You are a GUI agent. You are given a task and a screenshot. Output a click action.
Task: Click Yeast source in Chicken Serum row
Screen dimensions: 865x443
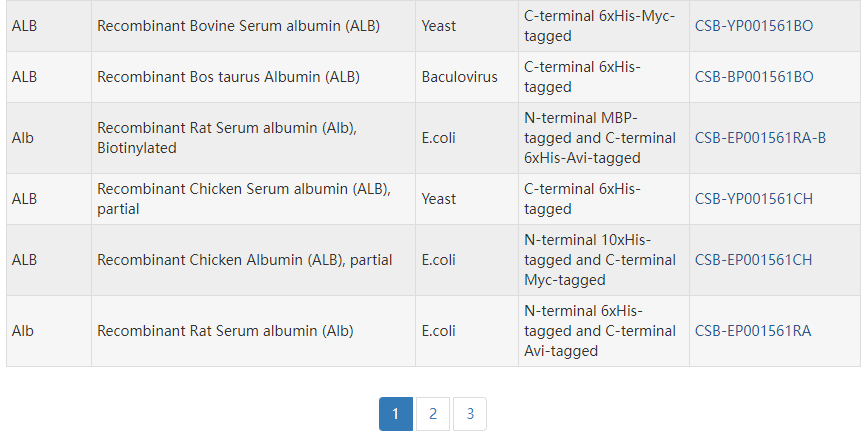click(439, 199)
